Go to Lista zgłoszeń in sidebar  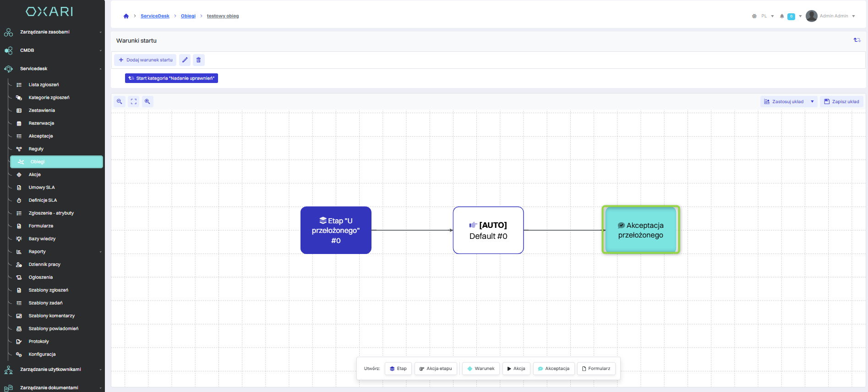pos(44,85)
